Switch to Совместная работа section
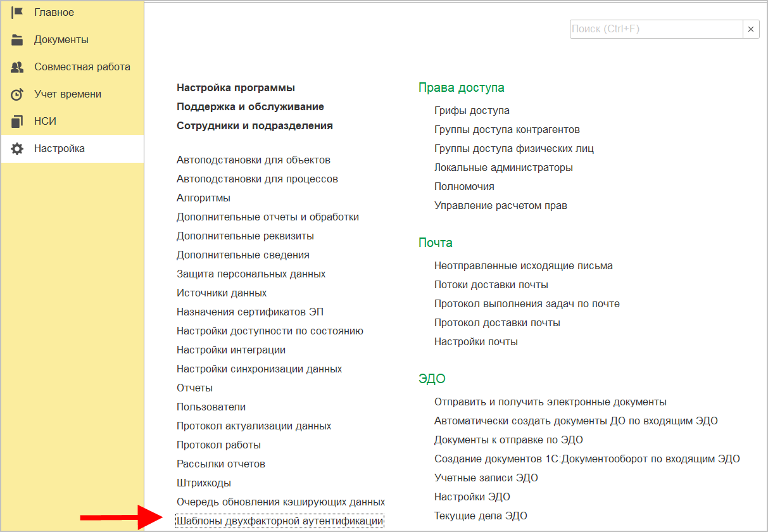768x532 pixels. tap(82, 66)
